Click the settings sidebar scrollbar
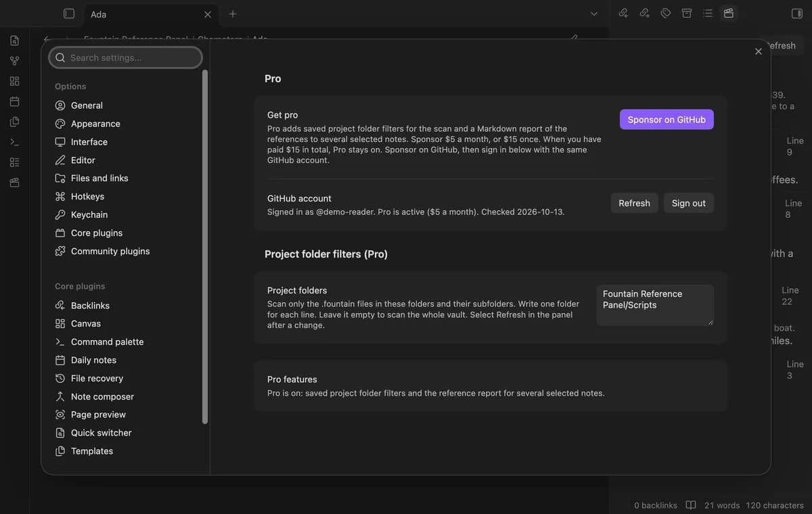 205,247
